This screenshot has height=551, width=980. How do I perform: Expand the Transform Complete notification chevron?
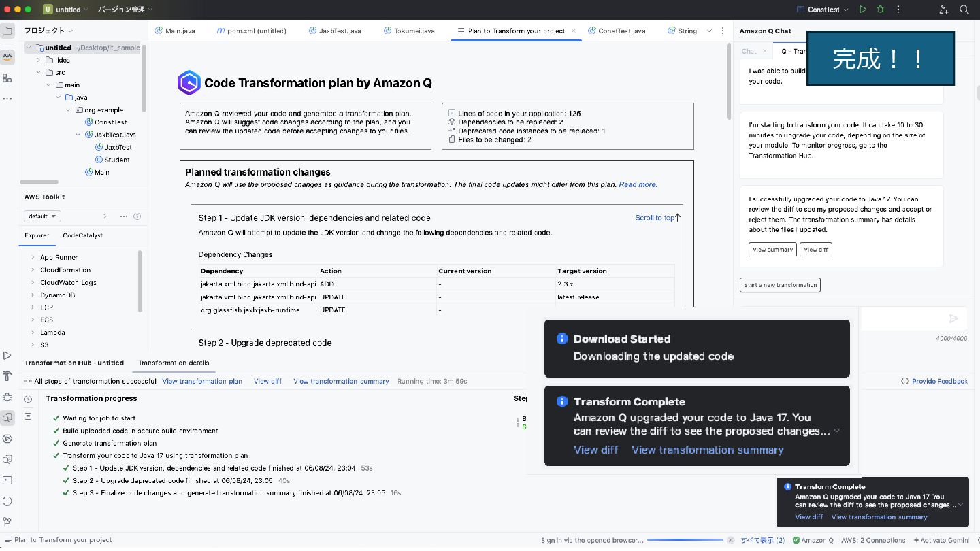coord(837,431)
